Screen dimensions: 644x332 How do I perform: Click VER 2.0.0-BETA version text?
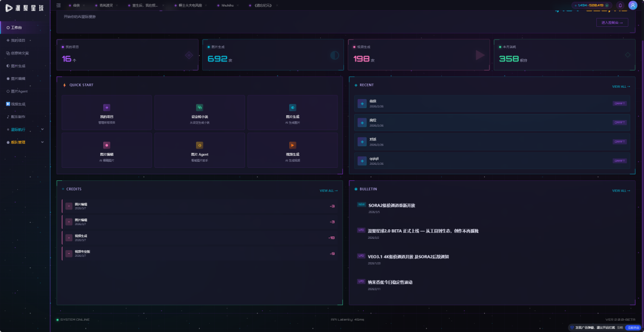(620, 319)
